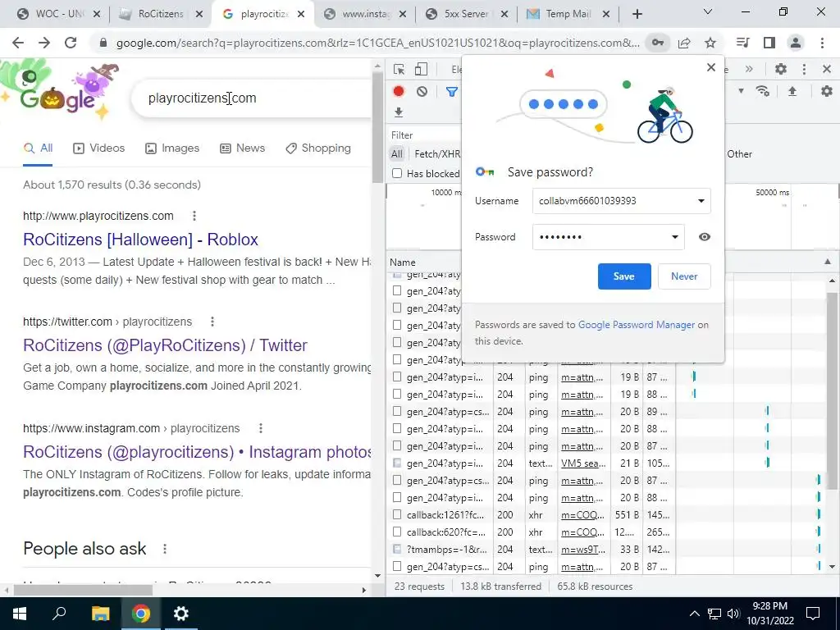The width and height of the screenshot is (840, 630).
Task: Click the Google search input field
Action: pyautogui.click(x=252, y=98)
